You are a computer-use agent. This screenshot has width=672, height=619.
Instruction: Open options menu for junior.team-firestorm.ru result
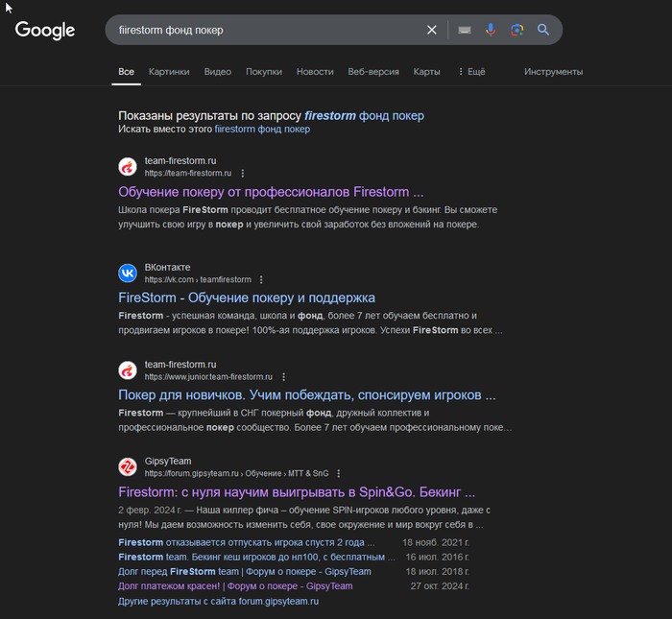(x=284, y=376)
